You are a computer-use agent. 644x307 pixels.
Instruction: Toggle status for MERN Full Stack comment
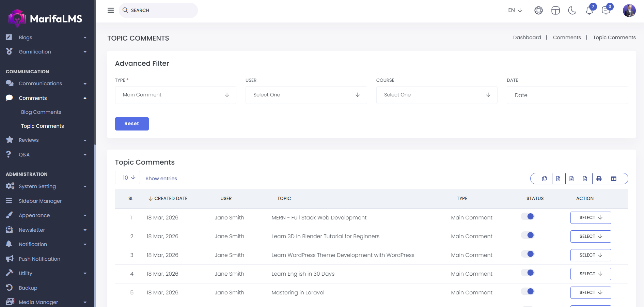point(528,217)
